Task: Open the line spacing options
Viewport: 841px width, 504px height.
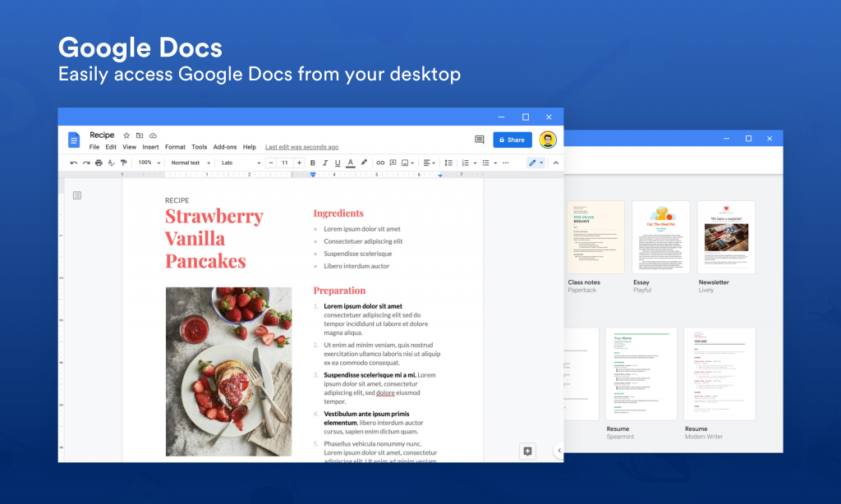Action: [448, 163]
